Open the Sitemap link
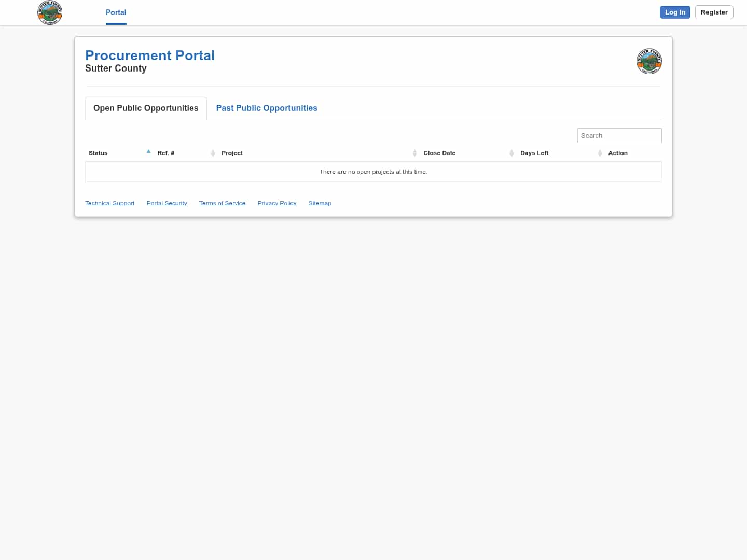This screenshot has height=560, width=747. [320, 203]
